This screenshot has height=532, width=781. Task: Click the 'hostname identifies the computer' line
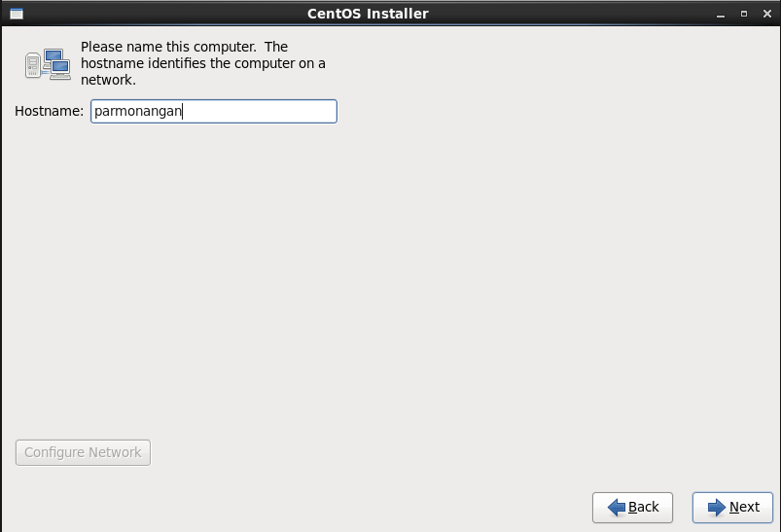202,63
